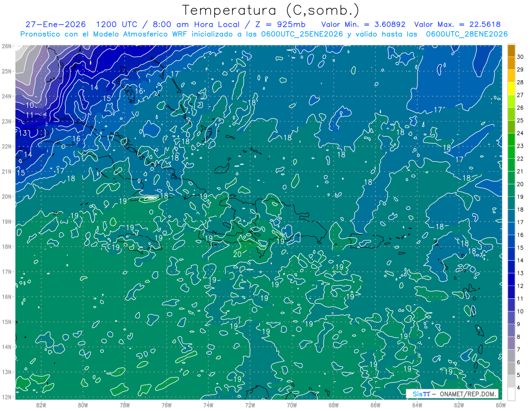
Task: Click the 60W longitude label
Action: [x=501, y=404]
